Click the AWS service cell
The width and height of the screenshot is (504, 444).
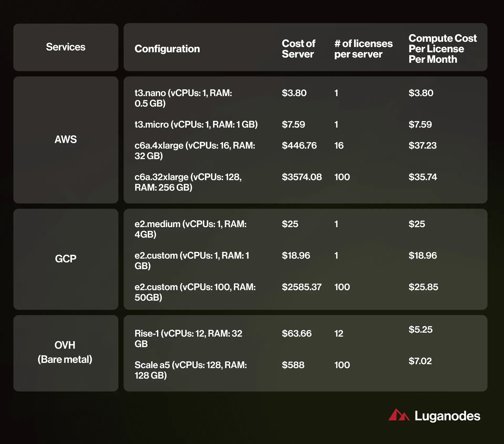pyautogui.click(x=66, y=140)
